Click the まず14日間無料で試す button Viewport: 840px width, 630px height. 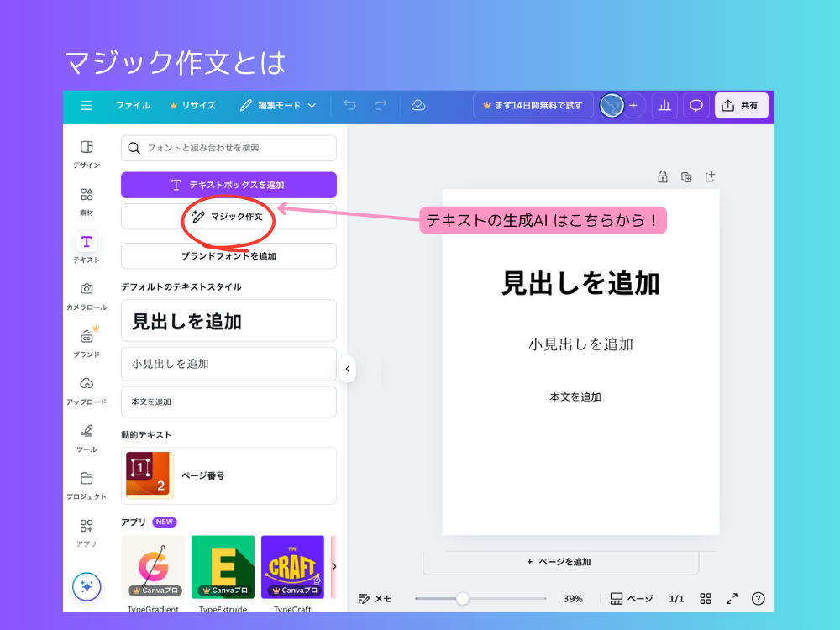(533, 106)
